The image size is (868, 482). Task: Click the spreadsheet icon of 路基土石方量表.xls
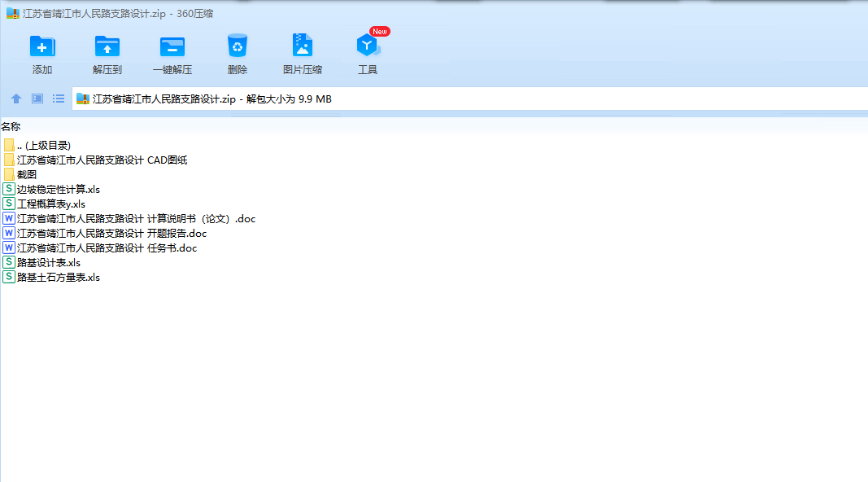9,277
